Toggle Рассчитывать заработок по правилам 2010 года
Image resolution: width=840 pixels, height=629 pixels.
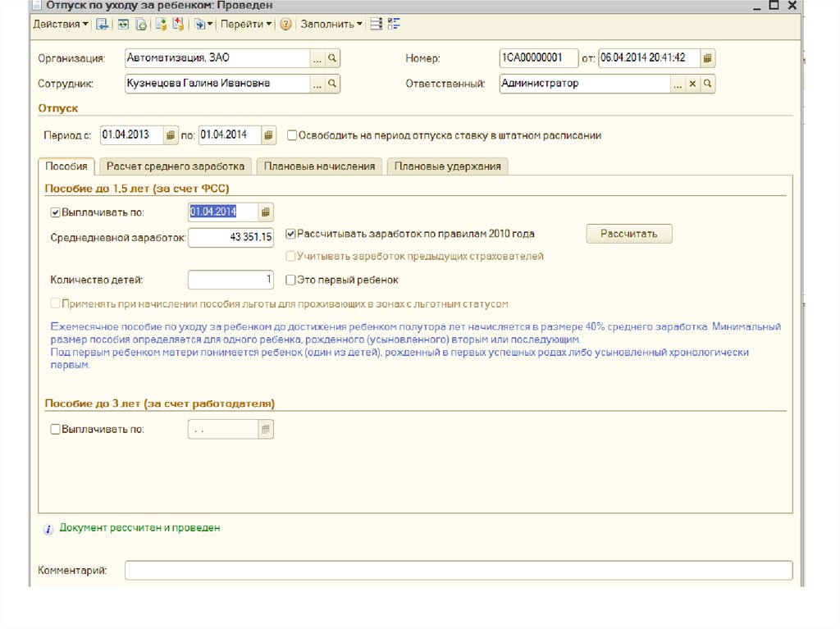pos(291,234)
